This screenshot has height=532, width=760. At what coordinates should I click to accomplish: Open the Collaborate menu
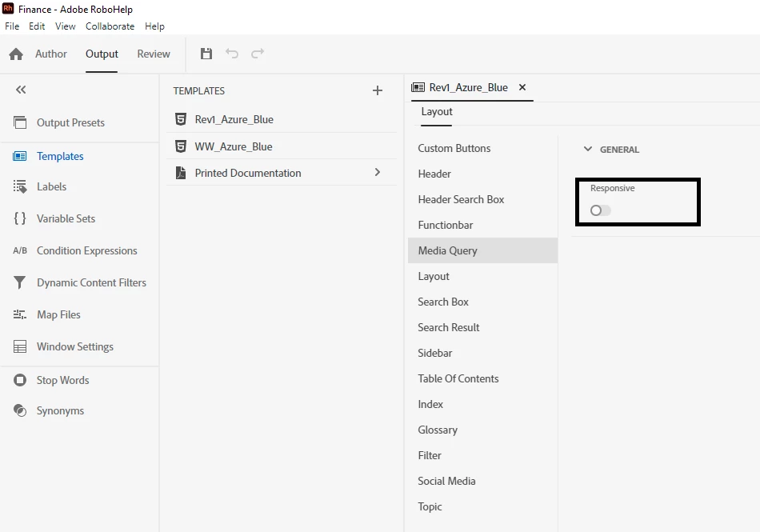(x=110, y=26)
